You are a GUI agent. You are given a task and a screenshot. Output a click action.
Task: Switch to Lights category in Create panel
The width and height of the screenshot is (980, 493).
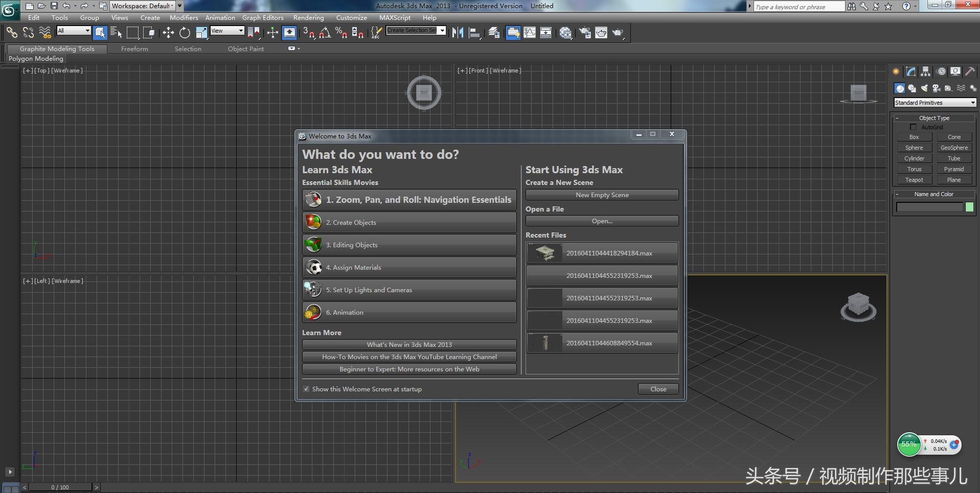[x=924, y=88]
